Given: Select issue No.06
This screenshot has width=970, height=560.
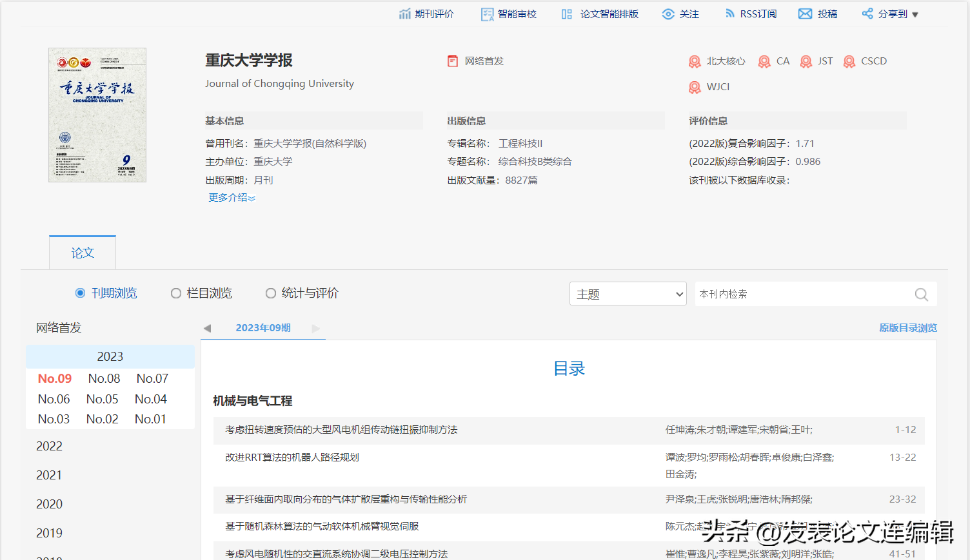Looking at the screenshot, I should tap(54, 399).
